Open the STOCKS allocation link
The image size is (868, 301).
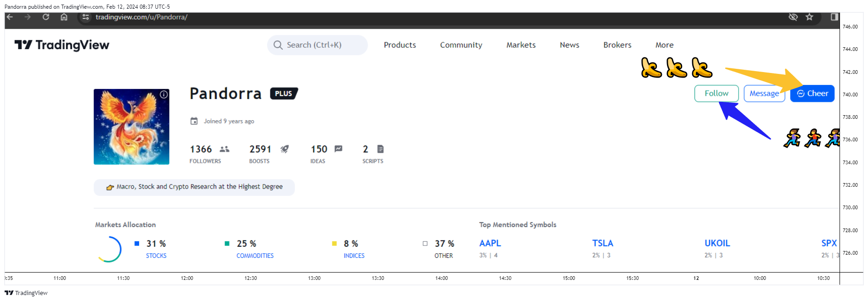tap(156, 256)
